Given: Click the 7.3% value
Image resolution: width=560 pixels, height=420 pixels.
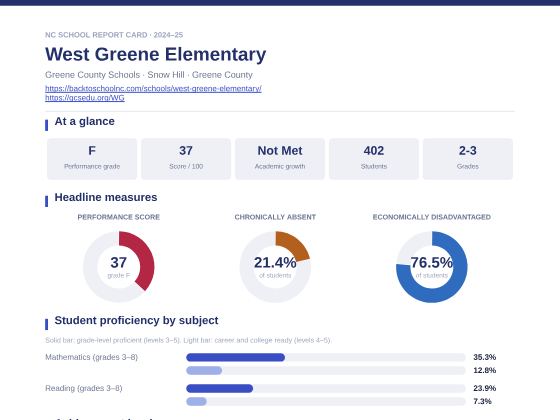Looking at the screenshot, I should [x=482, y=401].
